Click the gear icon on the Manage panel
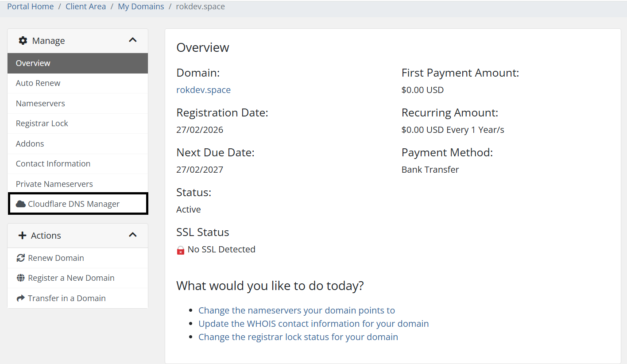627x364 pixels. tap(23, 40)
